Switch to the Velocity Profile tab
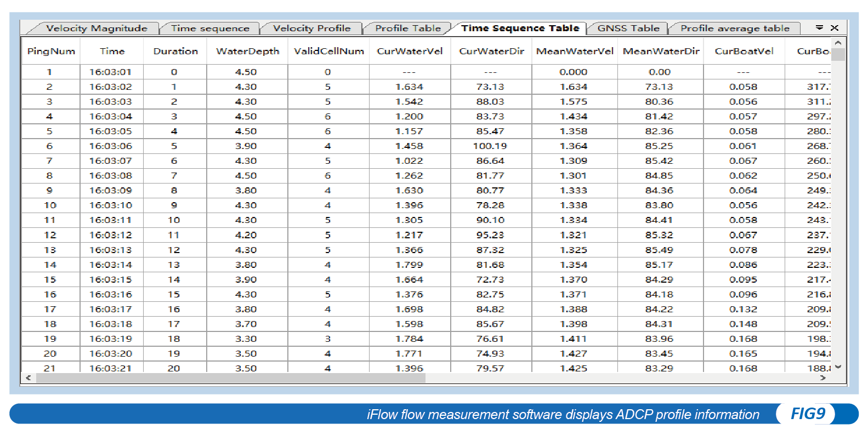Viewport: 868px width, 441px height. pyautogui.click(x=311, y=28)
